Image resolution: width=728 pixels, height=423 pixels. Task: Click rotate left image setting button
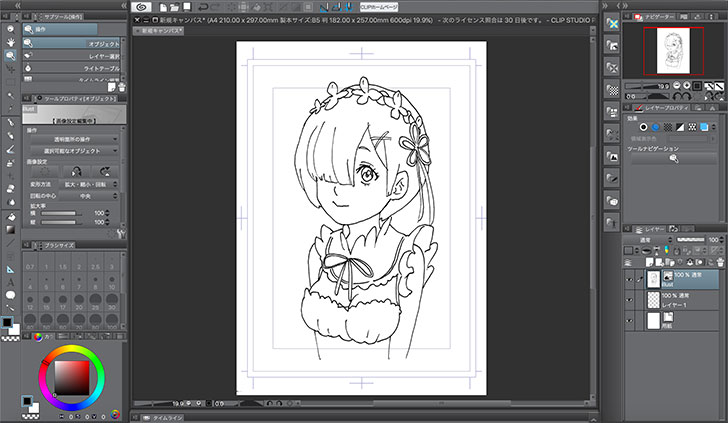tap(76, 171)
